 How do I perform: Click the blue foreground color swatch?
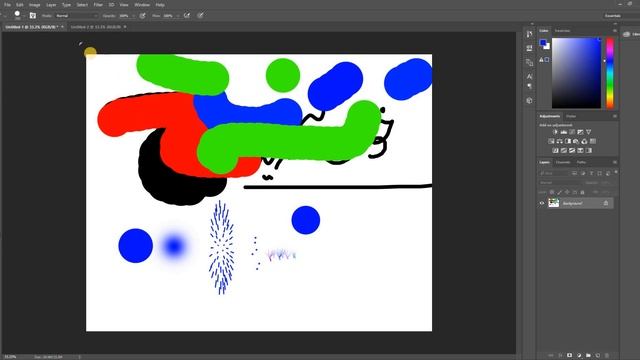click(543, 42)
